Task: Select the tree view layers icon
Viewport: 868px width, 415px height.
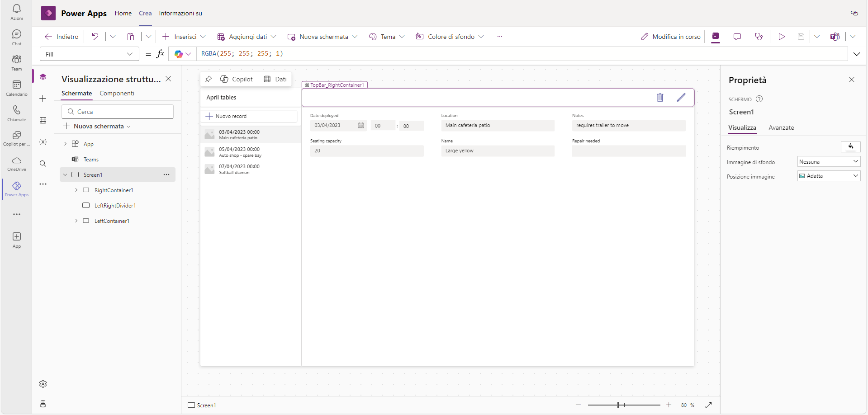Action: click(43, 77)
